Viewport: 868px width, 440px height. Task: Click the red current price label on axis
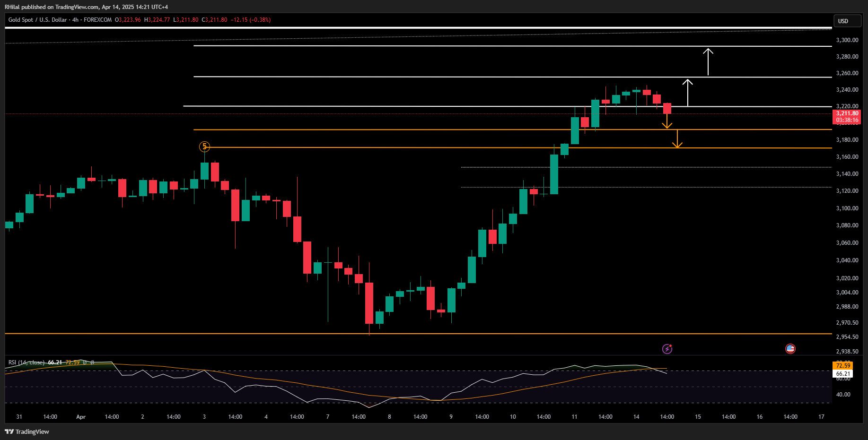click(x=847, y=113)
